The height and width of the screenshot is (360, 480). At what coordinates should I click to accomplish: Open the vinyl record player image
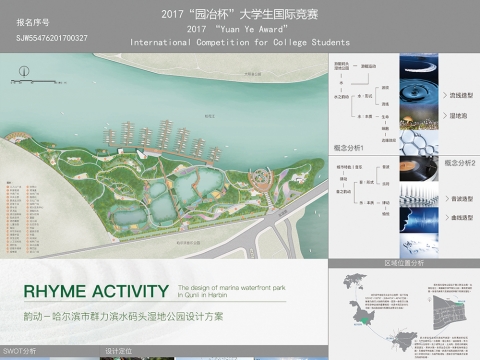click(x=419, y=168)
